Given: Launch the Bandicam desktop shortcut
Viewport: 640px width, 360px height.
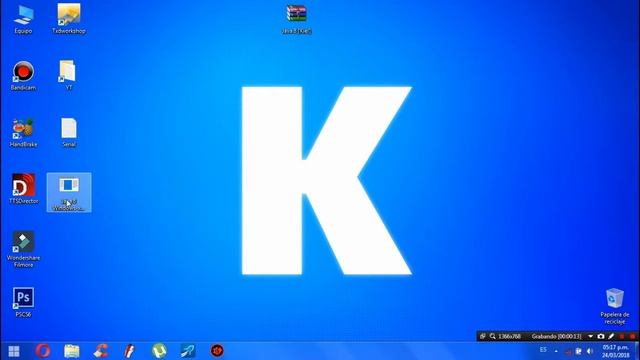Looking at the screenshot, I should pos(23,76).
